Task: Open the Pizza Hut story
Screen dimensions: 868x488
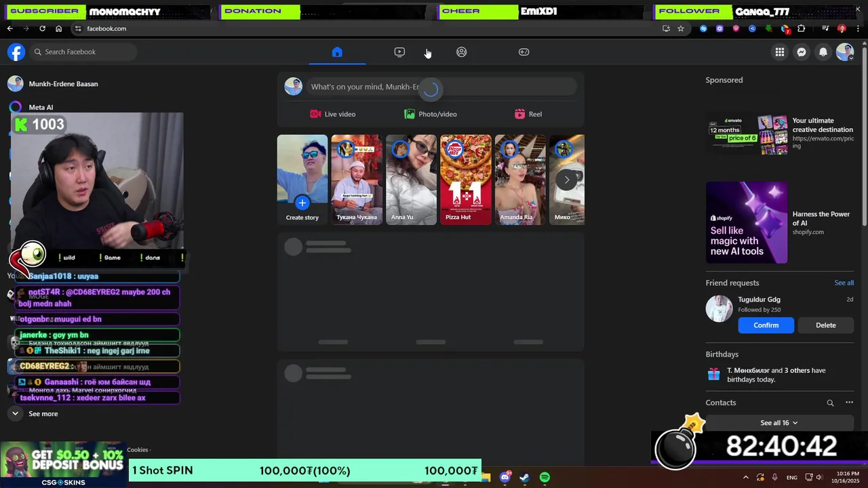Action: pyautogui.click(x=466, y=180)
